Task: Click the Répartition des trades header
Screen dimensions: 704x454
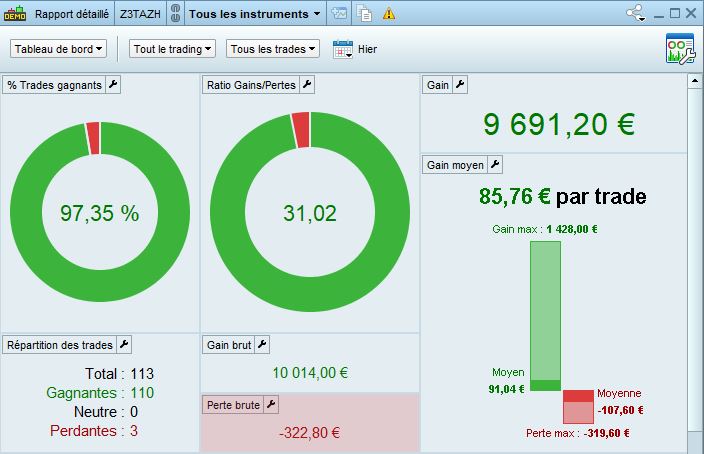Action: pyautogui.click(x=60, y=345)
